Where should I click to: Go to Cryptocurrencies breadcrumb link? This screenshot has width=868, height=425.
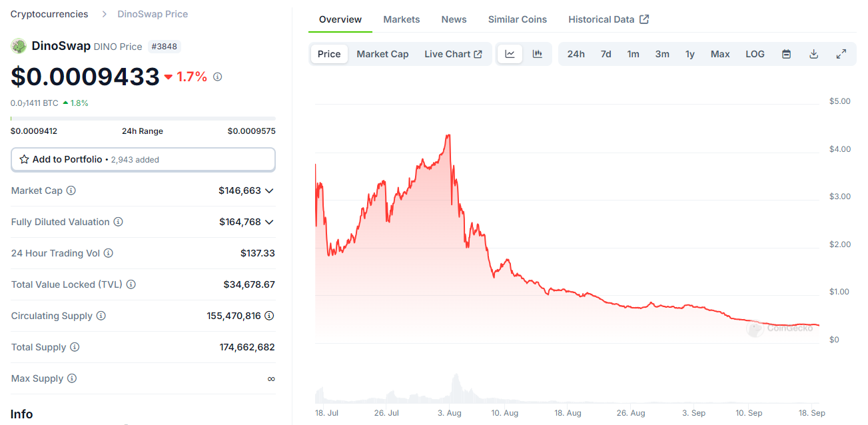49,14
